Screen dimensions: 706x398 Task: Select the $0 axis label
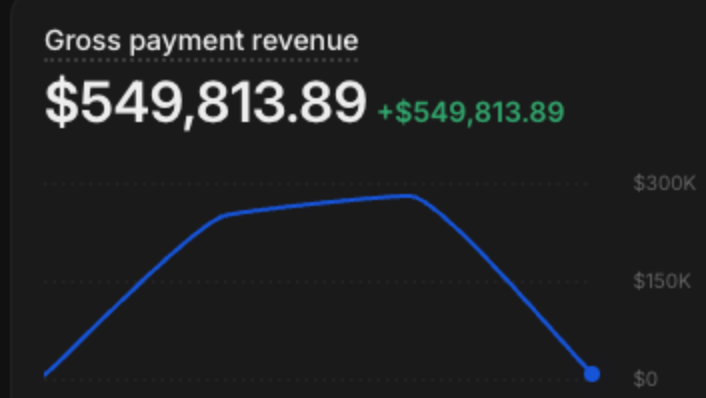click(645, 379)
